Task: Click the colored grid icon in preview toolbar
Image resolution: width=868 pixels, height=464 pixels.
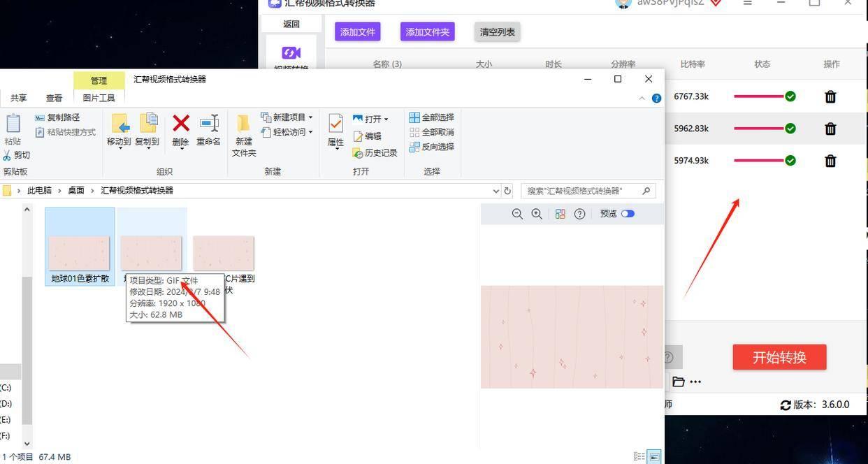Action: point(560,214)
